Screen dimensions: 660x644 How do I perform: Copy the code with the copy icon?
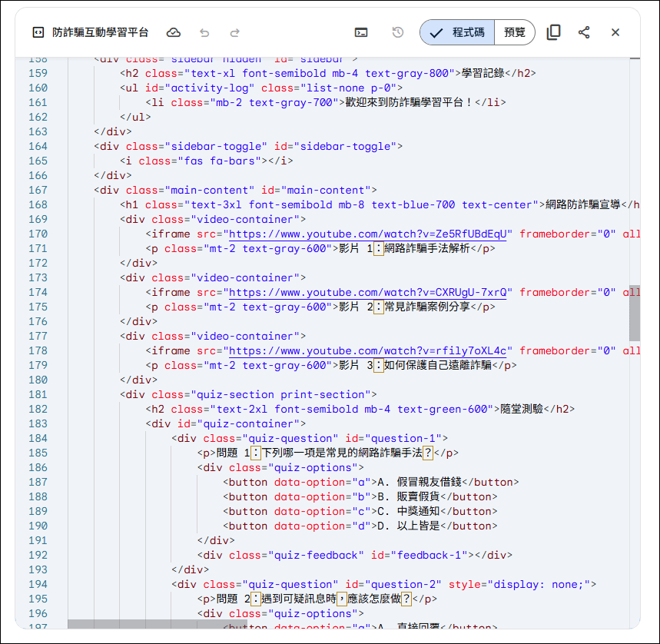point(553,32)
